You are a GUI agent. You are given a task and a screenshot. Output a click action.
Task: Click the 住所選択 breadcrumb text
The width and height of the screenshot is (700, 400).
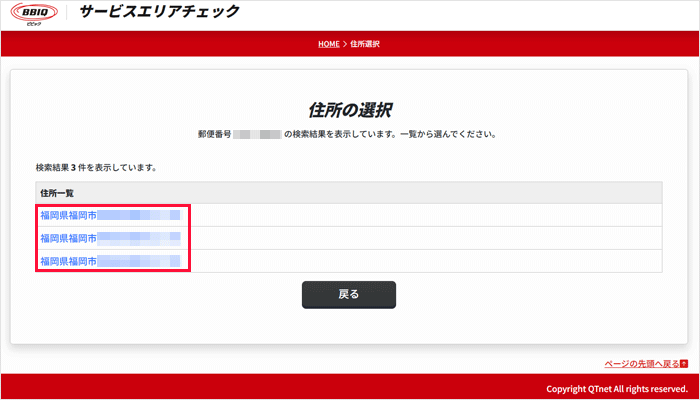[365, 44]
